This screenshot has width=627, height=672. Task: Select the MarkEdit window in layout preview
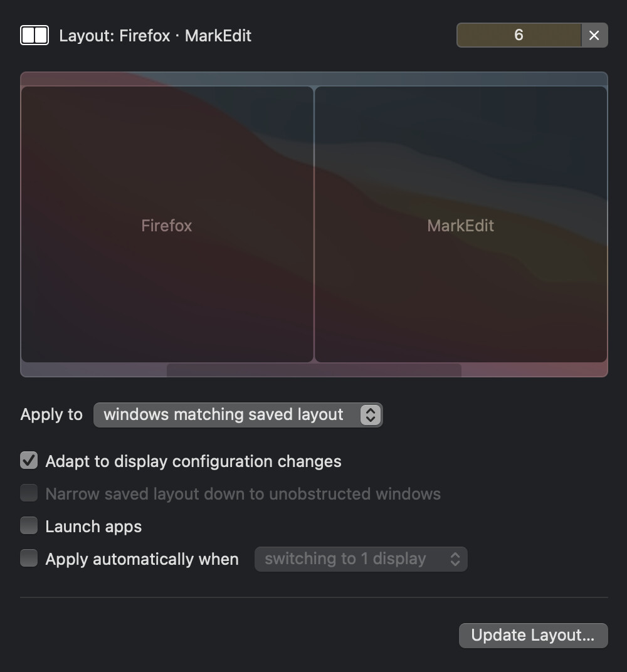pyautogui.click(x=461, y=225)
